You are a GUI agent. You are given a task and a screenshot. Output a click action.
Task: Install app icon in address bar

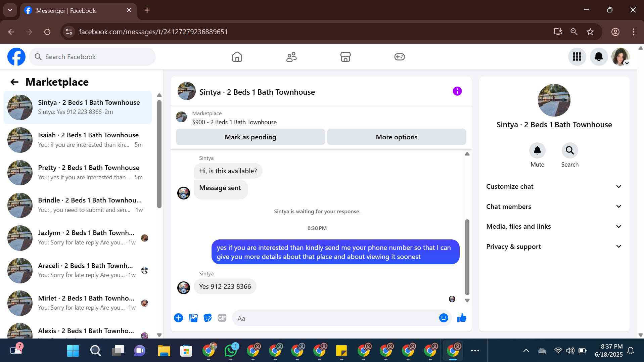pyautogui.click(x=558, y=32)
